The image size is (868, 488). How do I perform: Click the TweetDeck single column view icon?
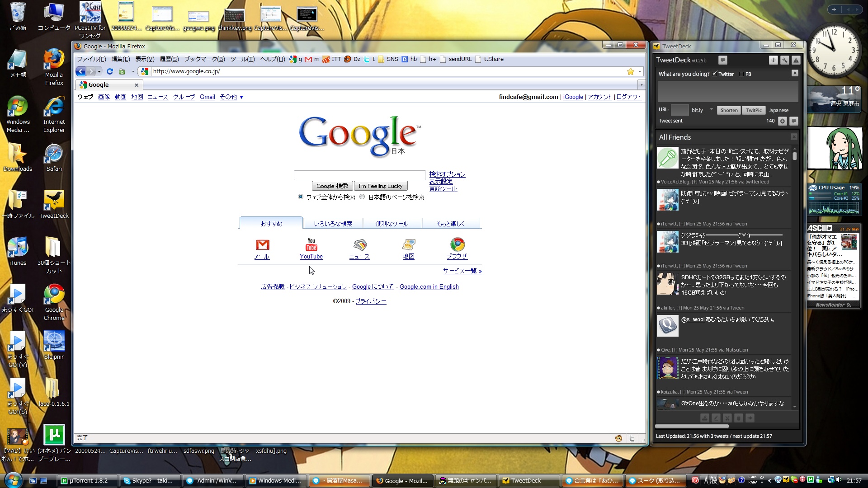coord(774,60)
